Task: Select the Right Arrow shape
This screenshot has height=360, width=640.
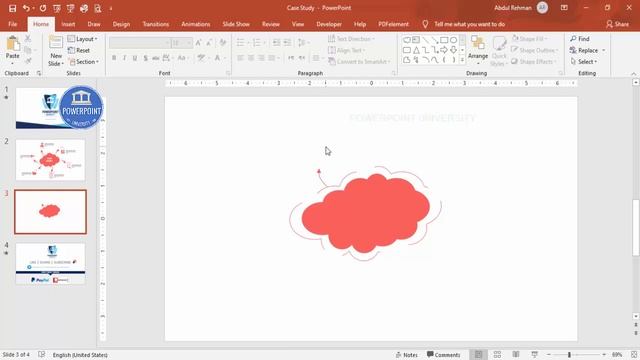Action: [444, 50]
